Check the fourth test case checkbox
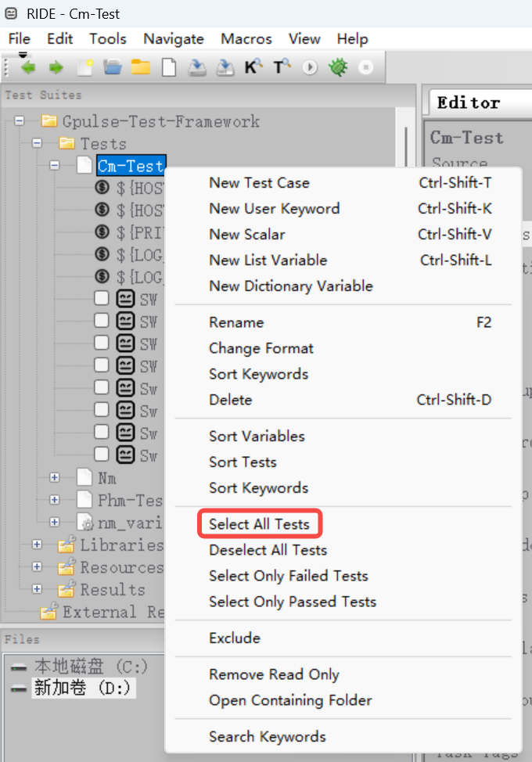Image resolution: width=532 pixels, height=762 pixels. [102, 365]
